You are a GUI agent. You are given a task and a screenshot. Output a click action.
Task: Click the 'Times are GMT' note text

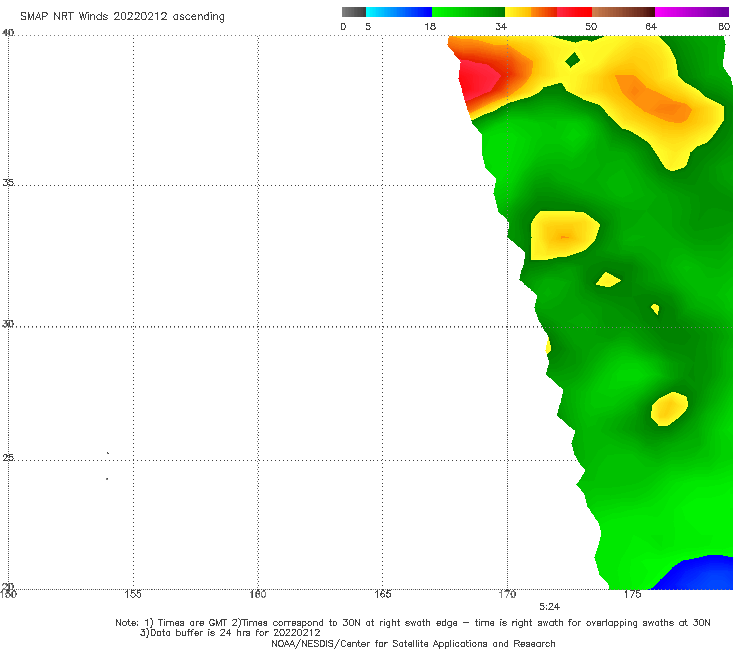click(x=186, y=623)
